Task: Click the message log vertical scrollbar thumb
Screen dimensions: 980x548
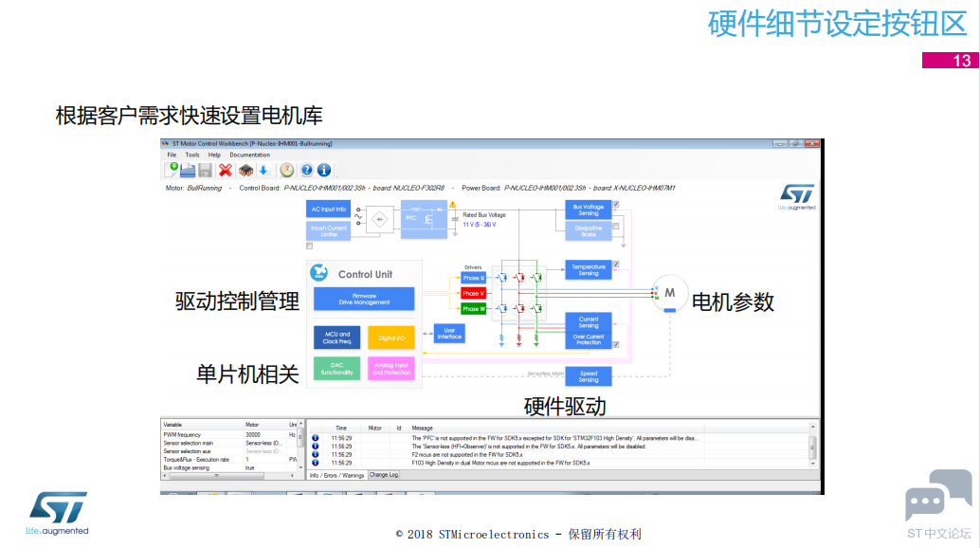Action: [812, 447]
